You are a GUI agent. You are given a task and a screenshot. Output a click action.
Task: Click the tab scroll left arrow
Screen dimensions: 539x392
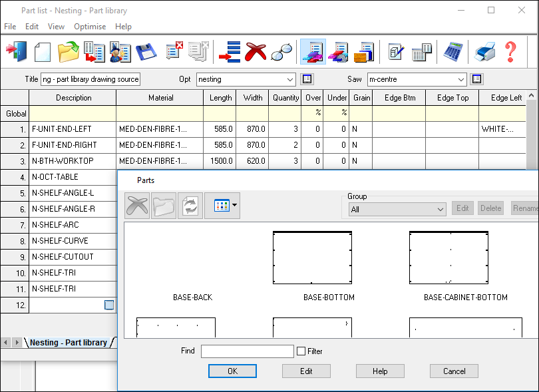click(5, 343)
